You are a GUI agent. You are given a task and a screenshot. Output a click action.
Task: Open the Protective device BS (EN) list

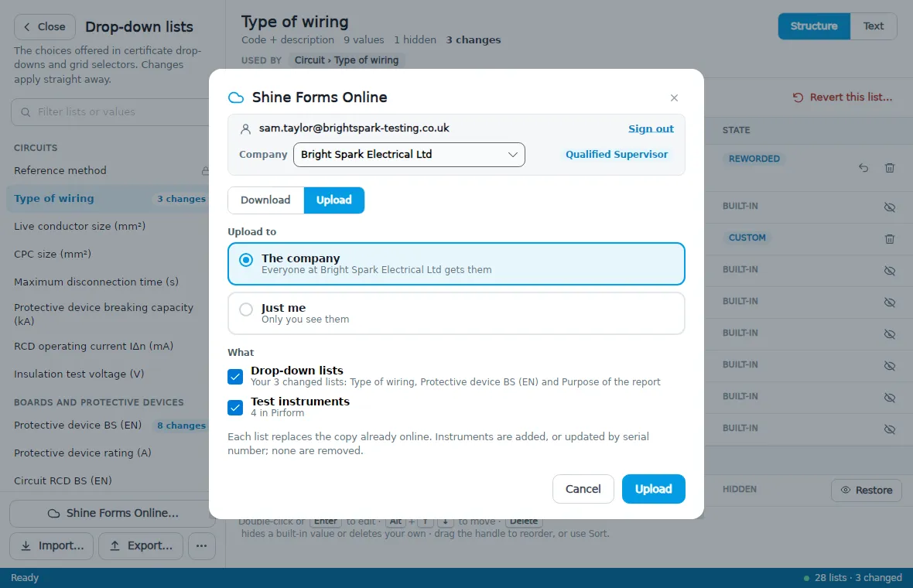pos(110,425)
